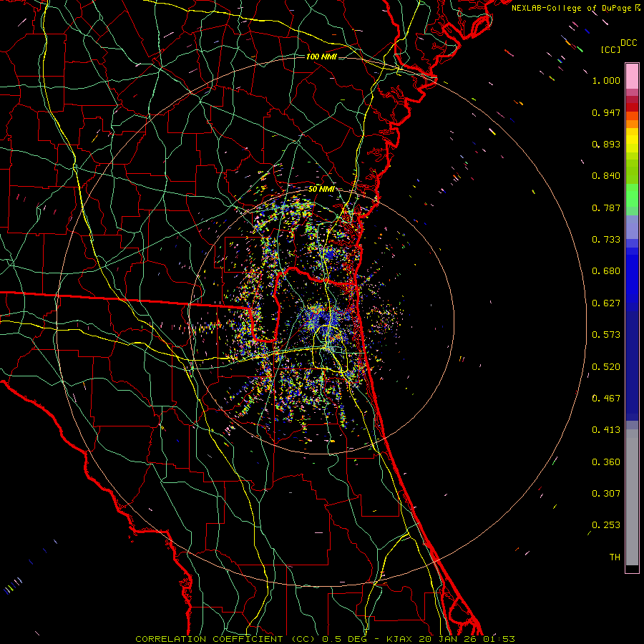Click the 0.413 legend value
The width and height of the screenshot is (644, 644).
click(606, 430)
